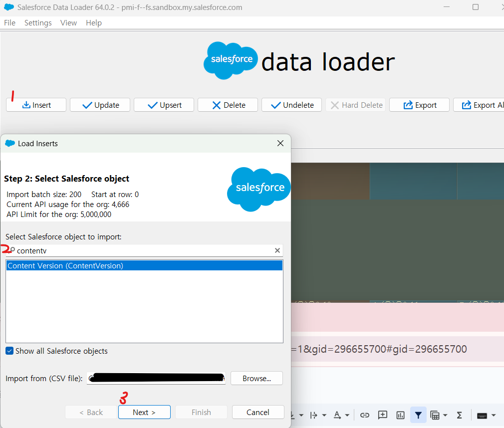Choose the Update operation
The image size is (504, 428).
coord(100,105)
